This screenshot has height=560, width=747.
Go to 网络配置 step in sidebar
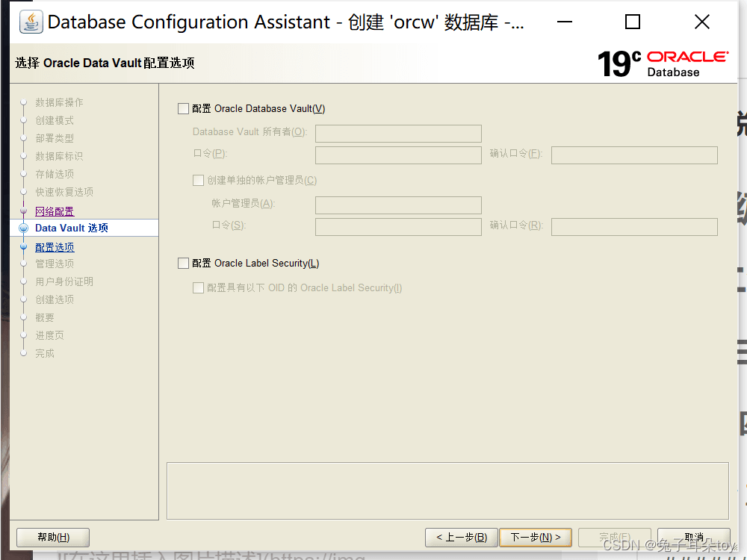[x=55, y=211]
